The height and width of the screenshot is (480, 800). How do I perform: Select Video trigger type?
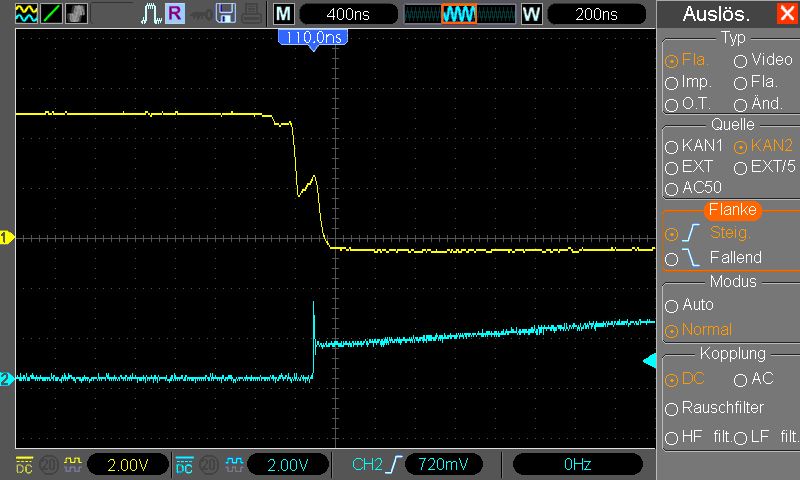point(763,60)
